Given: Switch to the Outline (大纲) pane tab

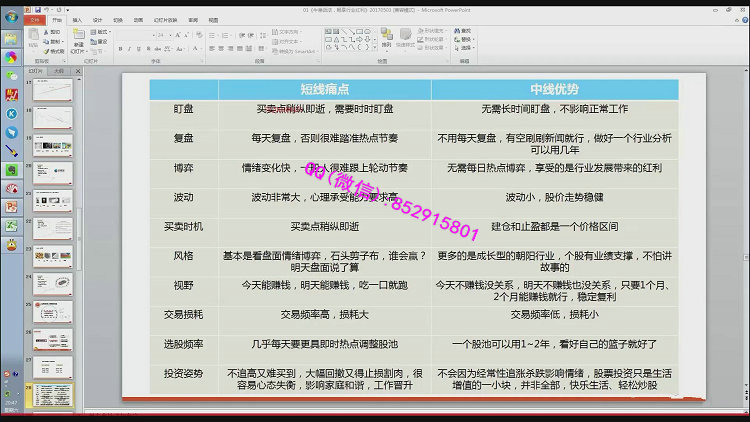Looking at the screenshot, I should [59, 72].
